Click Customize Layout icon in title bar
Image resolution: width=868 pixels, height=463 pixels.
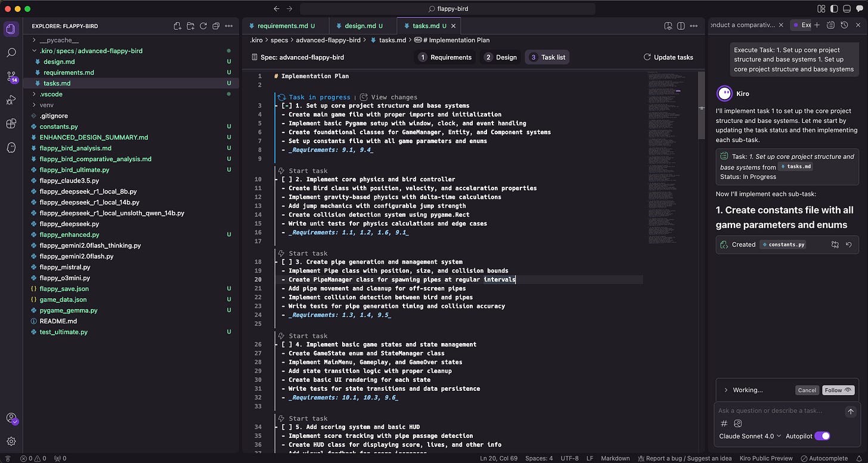click(821, 9)
